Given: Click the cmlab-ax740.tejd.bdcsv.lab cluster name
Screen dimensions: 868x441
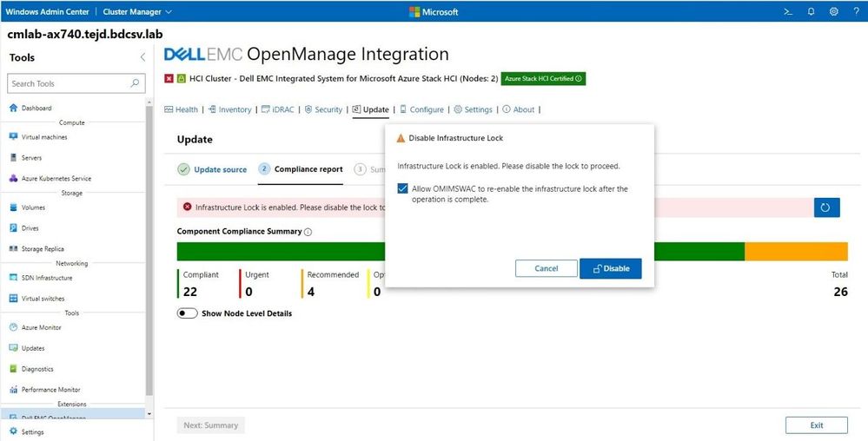Looking at the screenshot, I should point(84,35).
